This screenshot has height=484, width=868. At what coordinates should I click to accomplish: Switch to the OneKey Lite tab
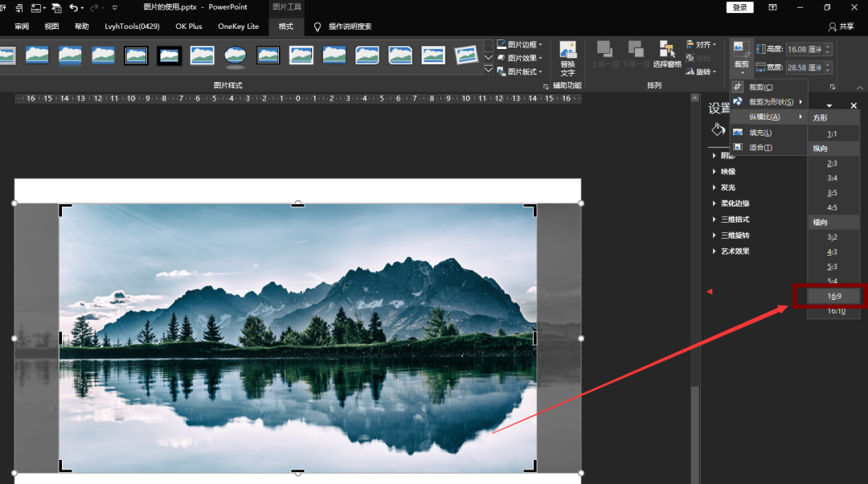[x=238, y=27]
